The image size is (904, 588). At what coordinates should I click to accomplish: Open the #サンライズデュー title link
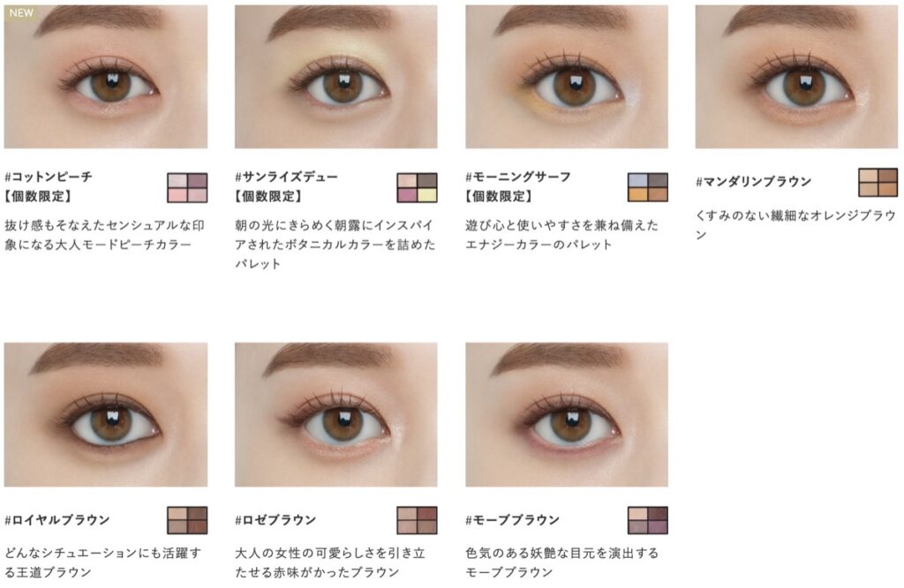click(287, 177)
